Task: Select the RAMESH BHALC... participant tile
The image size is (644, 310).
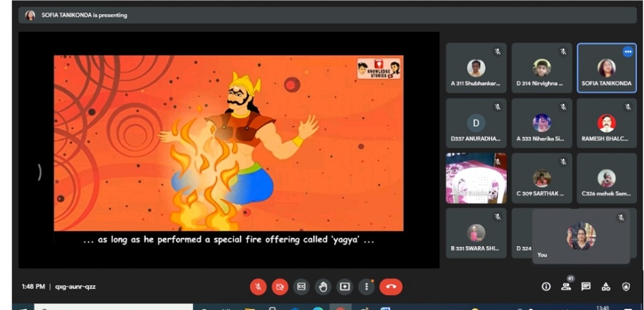Action: 607,123
